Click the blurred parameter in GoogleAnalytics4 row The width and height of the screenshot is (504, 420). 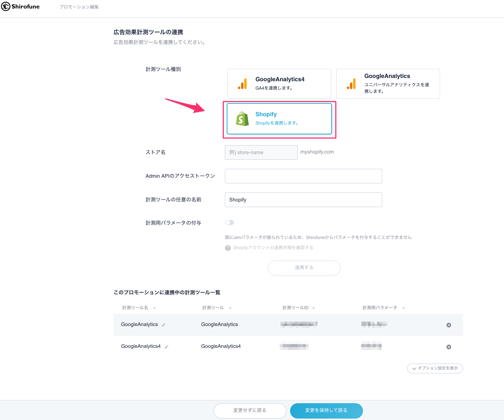click(371, 346)
